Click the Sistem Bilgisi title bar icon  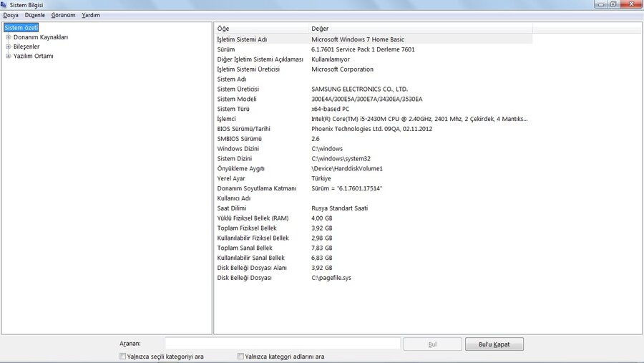click(x=4, y=4)
